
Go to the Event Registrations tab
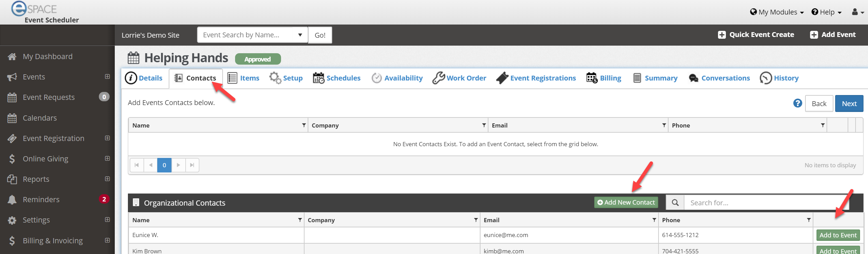coord(536,78)
